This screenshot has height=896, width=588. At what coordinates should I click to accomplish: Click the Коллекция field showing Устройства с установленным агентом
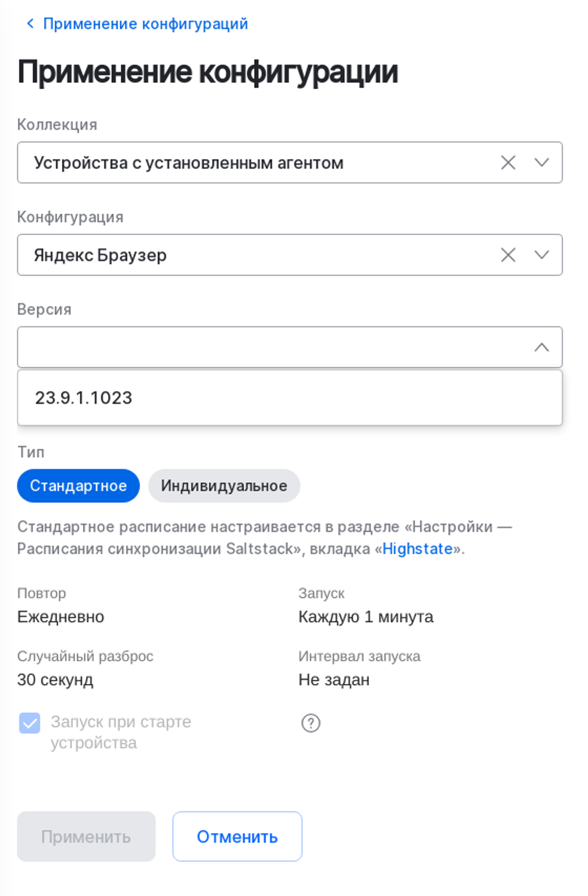point(252,163)
